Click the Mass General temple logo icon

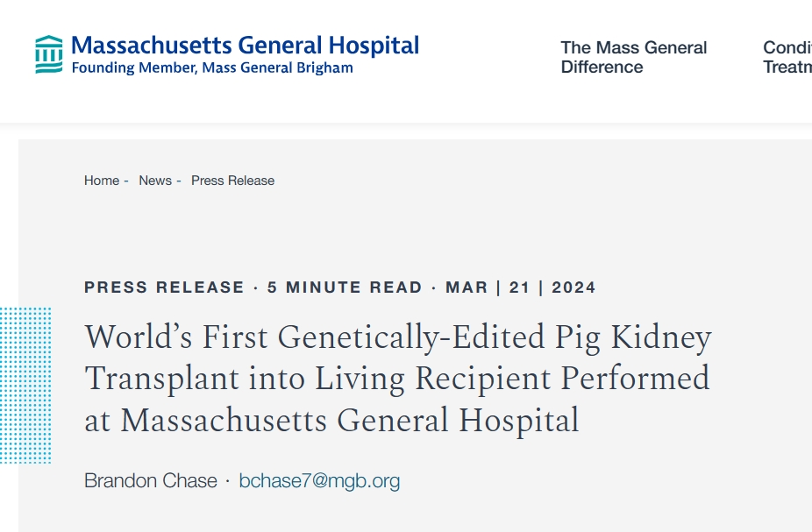point(49,54)
